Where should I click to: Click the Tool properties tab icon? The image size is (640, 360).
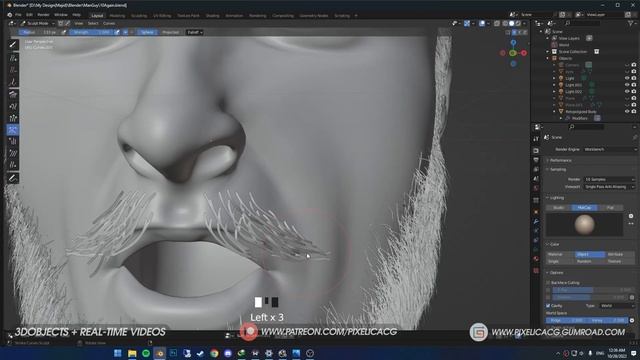536,139
